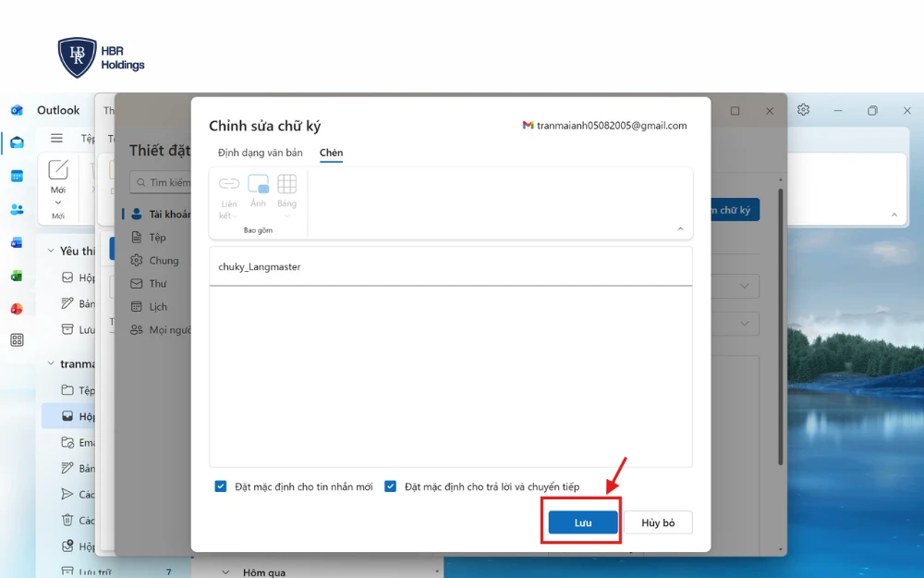Screen dimensions: 924x578
Task: Close the settings window with X
Action: coord(770,111)
